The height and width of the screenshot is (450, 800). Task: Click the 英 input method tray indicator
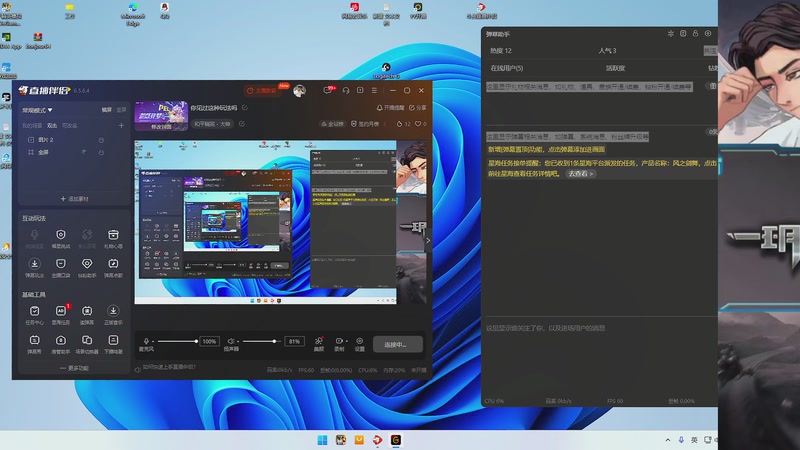(694, 440)
